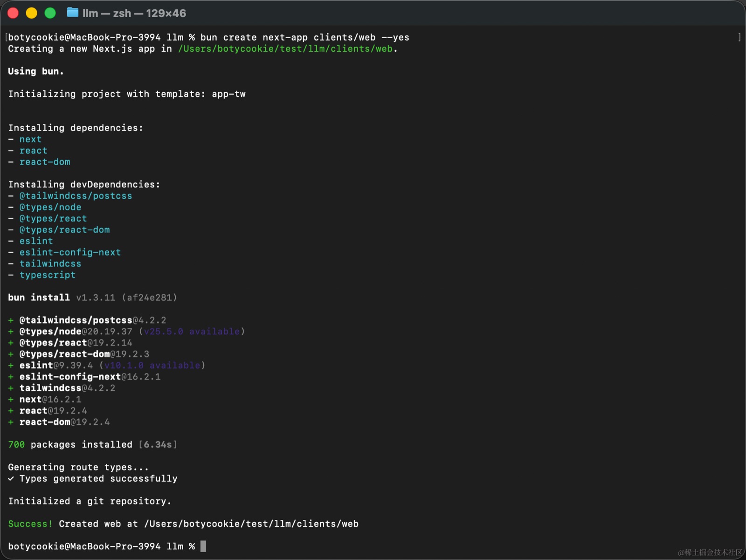Screen dimensions: 746x560
Task: Select 'next' under Installing dependencies
Action: (x=30, y=139)
